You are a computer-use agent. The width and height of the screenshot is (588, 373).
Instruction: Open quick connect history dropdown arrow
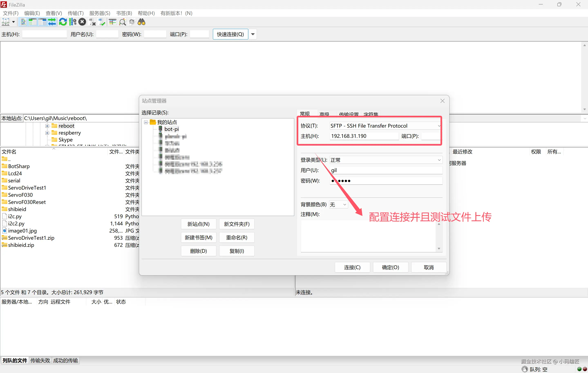pos(253,34)
